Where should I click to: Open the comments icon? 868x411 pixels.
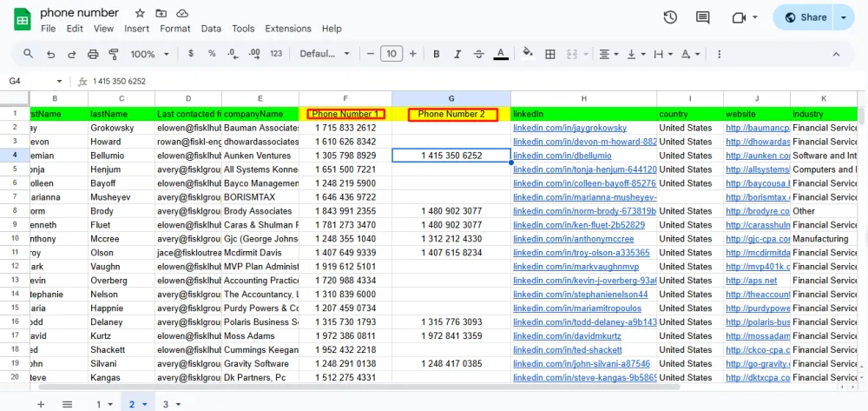tap(702, 17)
